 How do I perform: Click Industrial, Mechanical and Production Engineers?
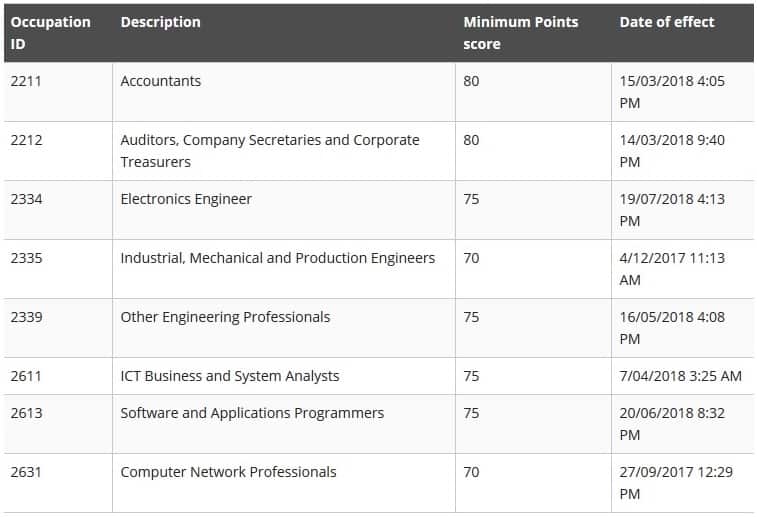click(x=277, y=258)
